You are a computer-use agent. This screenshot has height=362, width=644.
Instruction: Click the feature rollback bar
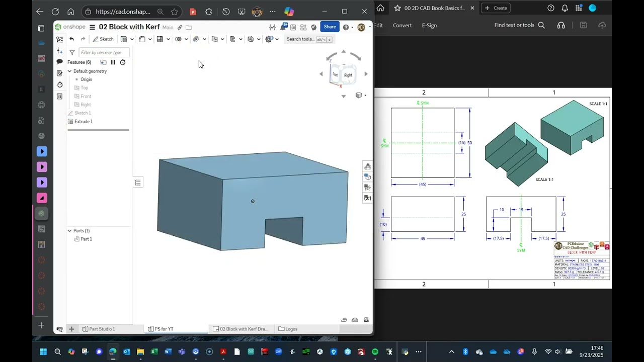[x=98, y=130]
